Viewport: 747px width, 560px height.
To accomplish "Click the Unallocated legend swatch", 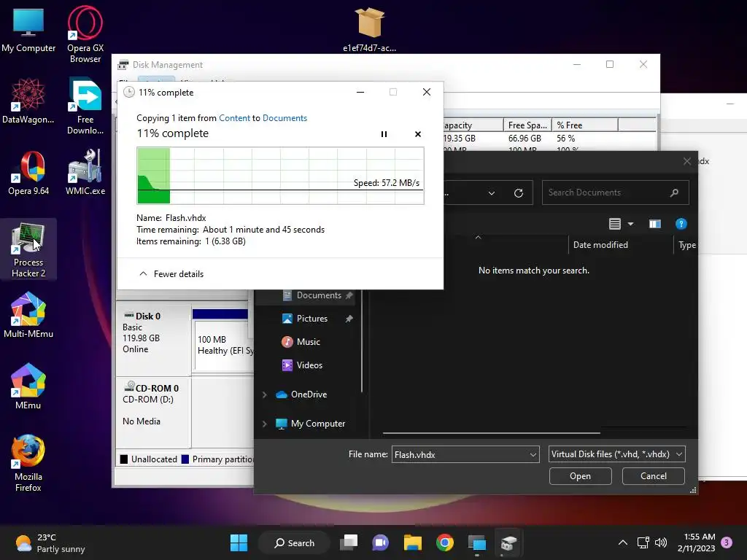I will coord(124,459).
